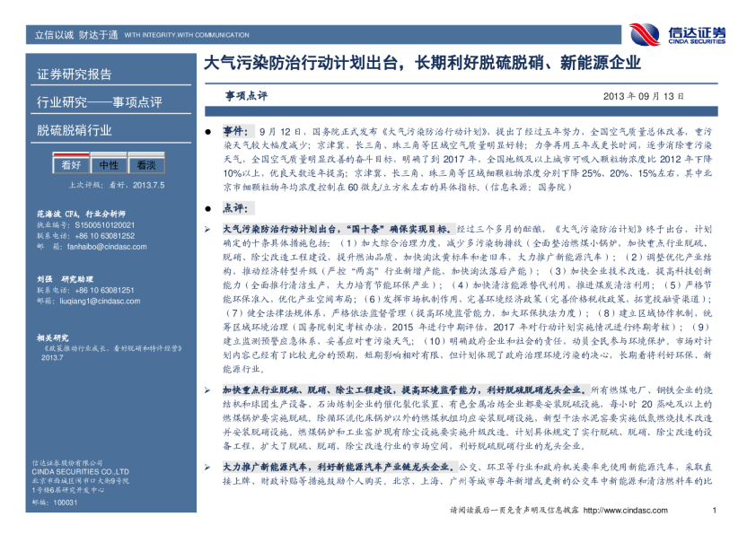Select the 看淡 rating box
This screenshot has height=534, width=756.
pos(145,165)
